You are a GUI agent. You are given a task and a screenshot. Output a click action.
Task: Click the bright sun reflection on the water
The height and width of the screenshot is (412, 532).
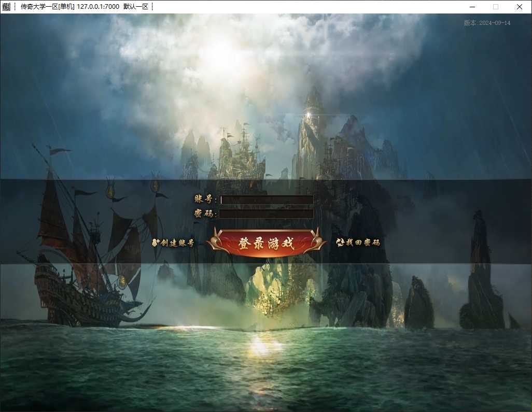coord(260,346)
